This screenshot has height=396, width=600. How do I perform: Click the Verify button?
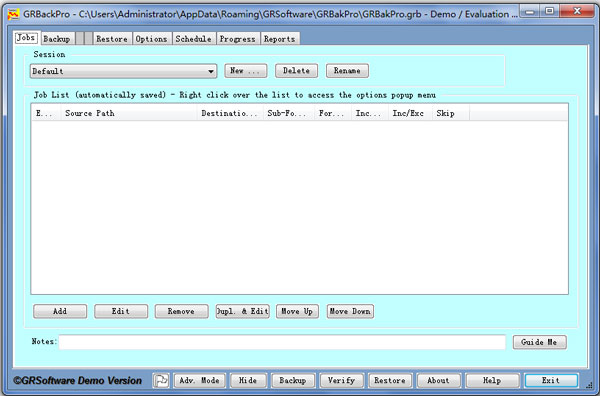342,380
